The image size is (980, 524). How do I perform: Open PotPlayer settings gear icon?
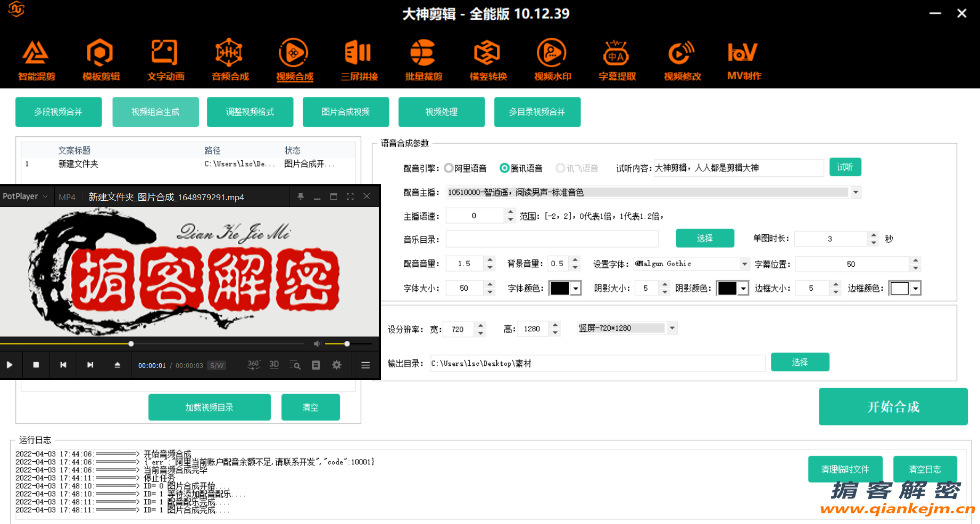pos(337,365)
